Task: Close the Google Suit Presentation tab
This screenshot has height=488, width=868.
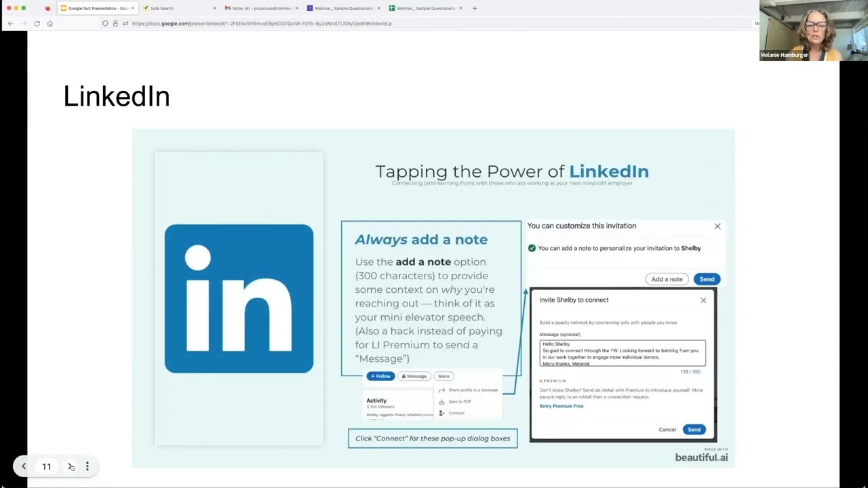Action: click(133, 8)
